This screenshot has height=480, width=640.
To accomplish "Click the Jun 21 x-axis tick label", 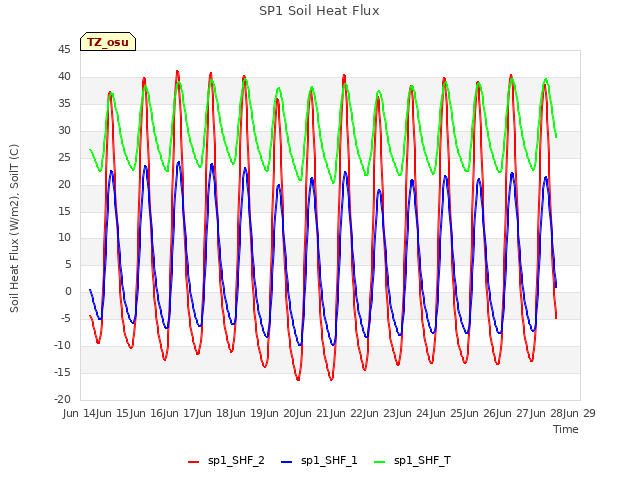I will 314,413.
